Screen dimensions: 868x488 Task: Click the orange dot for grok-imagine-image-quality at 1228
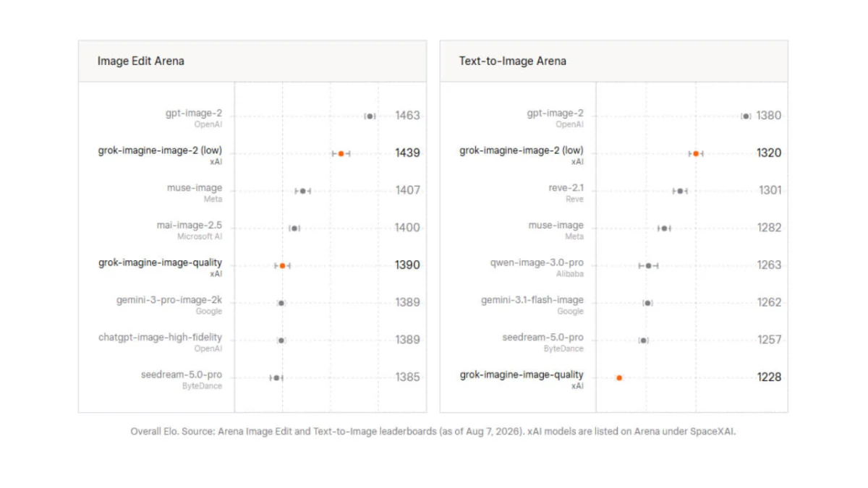click(619, 377)
